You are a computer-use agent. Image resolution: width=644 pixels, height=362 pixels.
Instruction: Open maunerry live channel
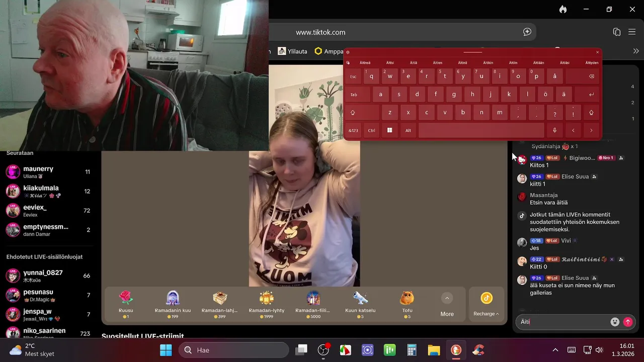coord(48,172)
